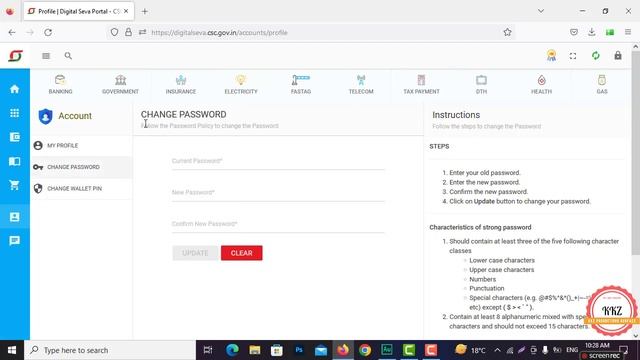Screen dimensions: 640x360
Task: Click the Windows taskbar search box
Action: pyautogui.click(x=110, y=350)
